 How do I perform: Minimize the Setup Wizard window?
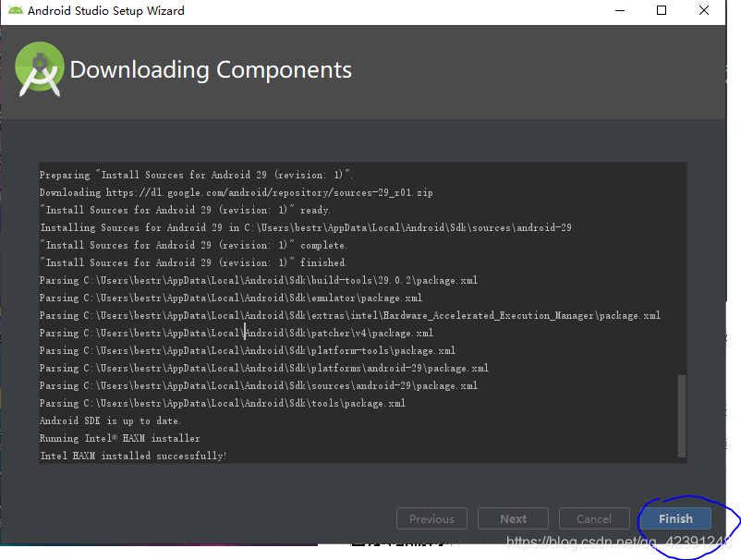click(x=618, y=10)
